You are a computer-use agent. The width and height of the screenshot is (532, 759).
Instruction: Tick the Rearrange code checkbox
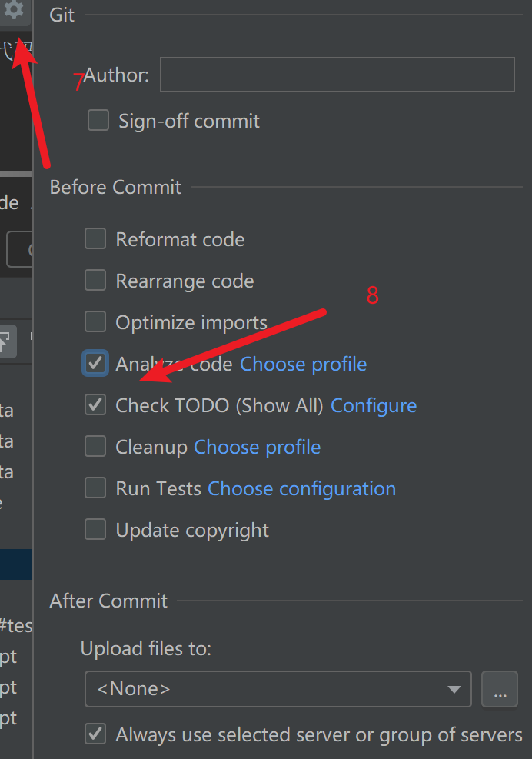coord(95,281)
